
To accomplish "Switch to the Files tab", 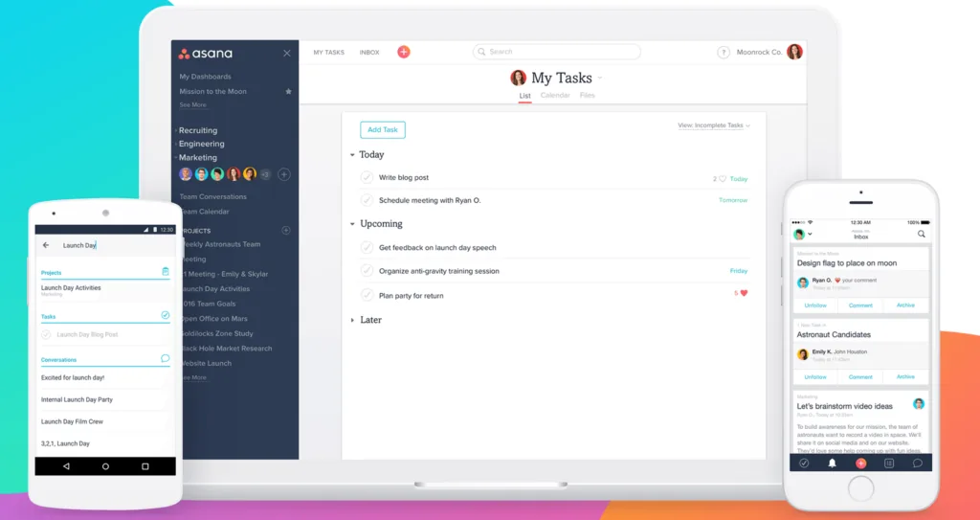I will [588, 95].
